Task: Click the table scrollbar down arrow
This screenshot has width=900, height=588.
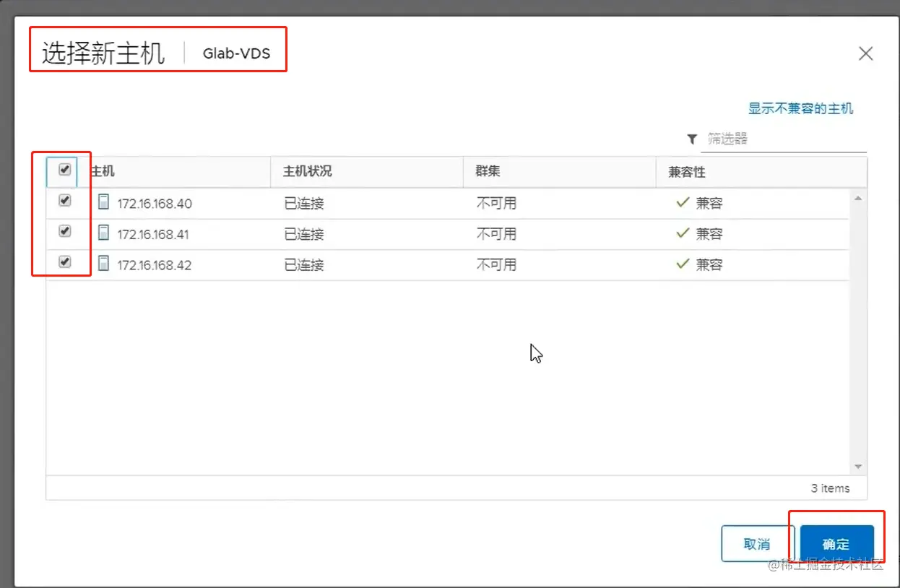Action: (858, 467)
